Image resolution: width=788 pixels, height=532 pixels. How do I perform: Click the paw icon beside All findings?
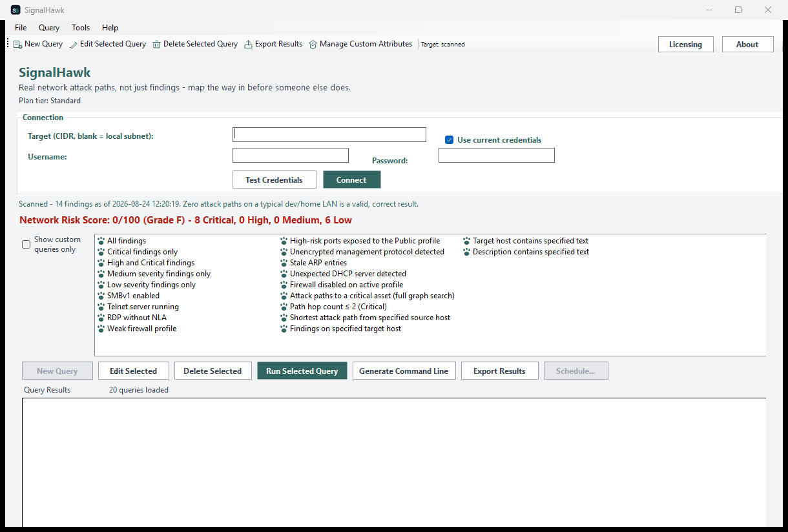tap(101, 241)
